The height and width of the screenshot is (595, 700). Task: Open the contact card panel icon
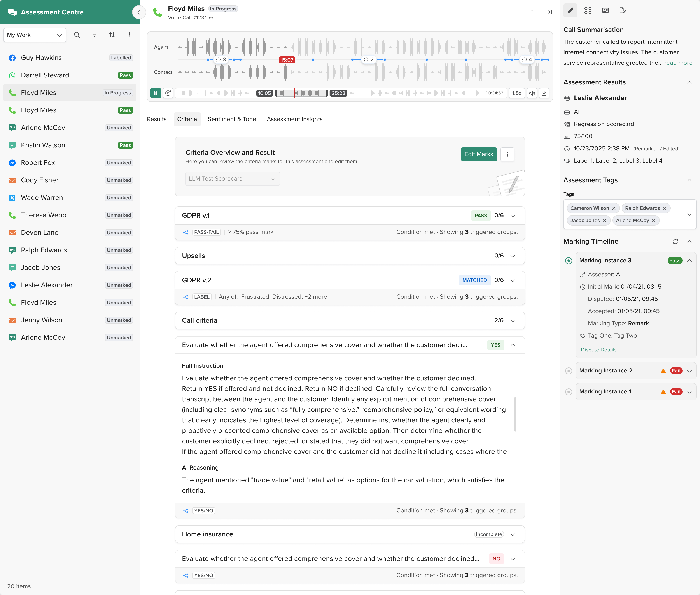pos(605,10)
